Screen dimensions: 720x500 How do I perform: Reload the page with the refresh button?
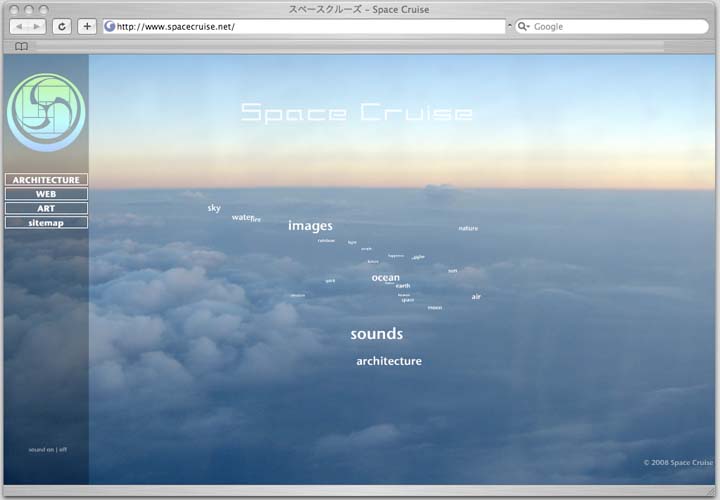pyautogui.click(x=62, y=27)
